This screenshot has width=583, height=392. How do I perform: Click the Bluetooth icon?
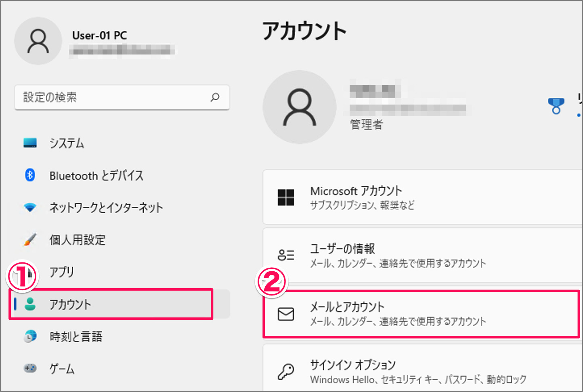[x=30, y=175]
